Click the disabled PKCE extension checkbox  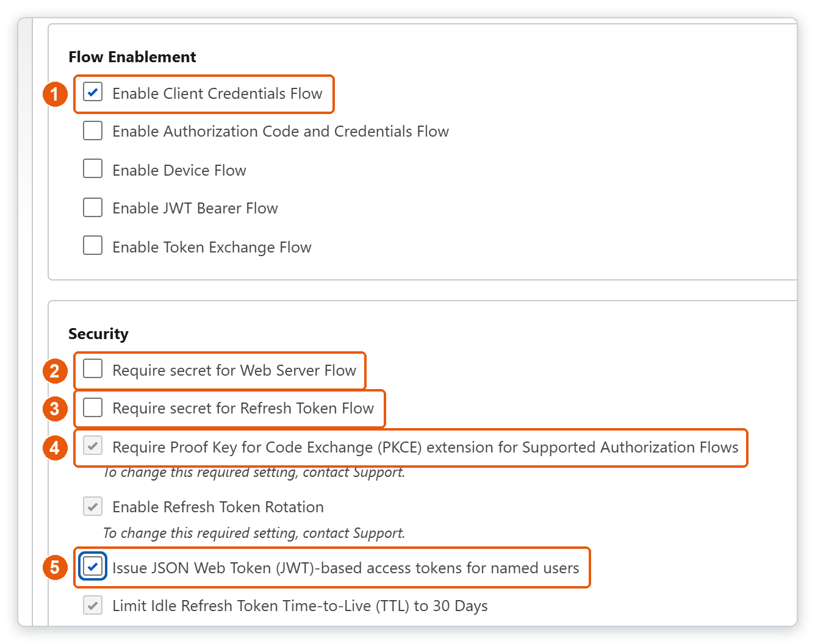click(x=93, y=446)
